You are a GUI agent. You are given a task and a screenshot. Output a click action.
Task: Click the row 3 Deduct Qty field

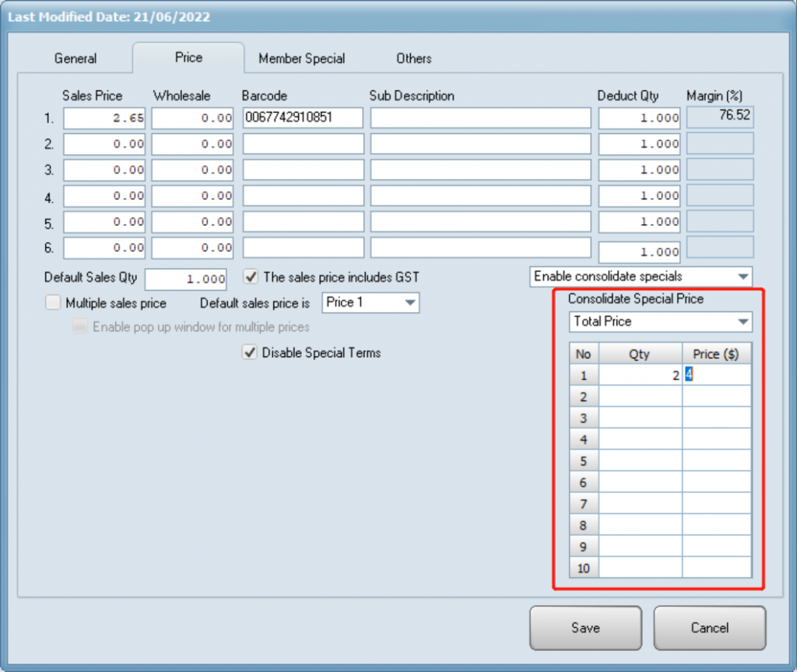[x=639, y=170]
